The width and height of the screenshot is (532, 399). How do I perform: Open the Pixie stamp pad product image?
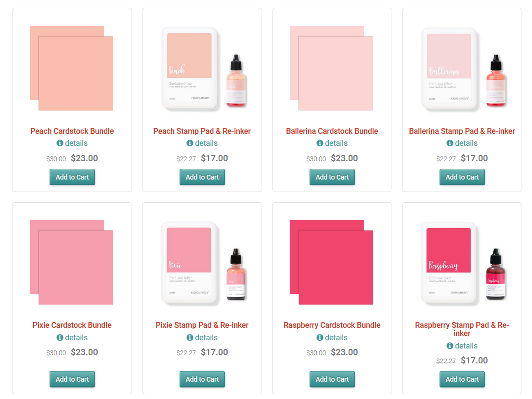(x=202, y=263)
